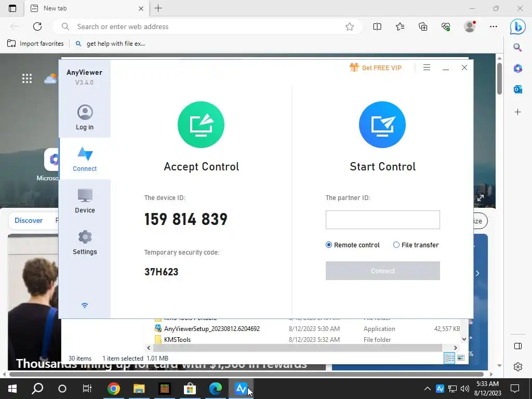Open Google Chrome from the taskbar
Image resolution: width=532 pixels, height=399 pixels.
point(114,389)
